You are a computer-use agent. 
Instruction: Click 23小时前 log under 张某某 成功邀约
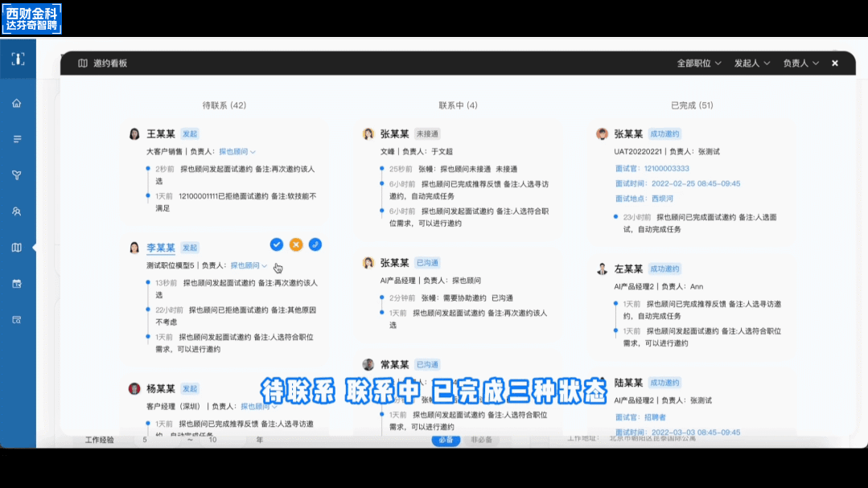tap(700, 223)
